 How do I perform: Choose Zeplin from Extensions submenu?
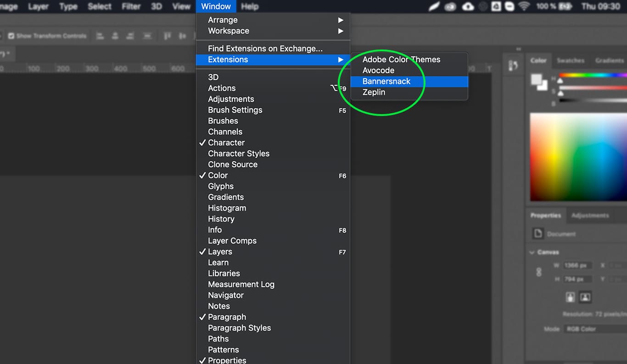pyautogui.click(x=409, y=92)
